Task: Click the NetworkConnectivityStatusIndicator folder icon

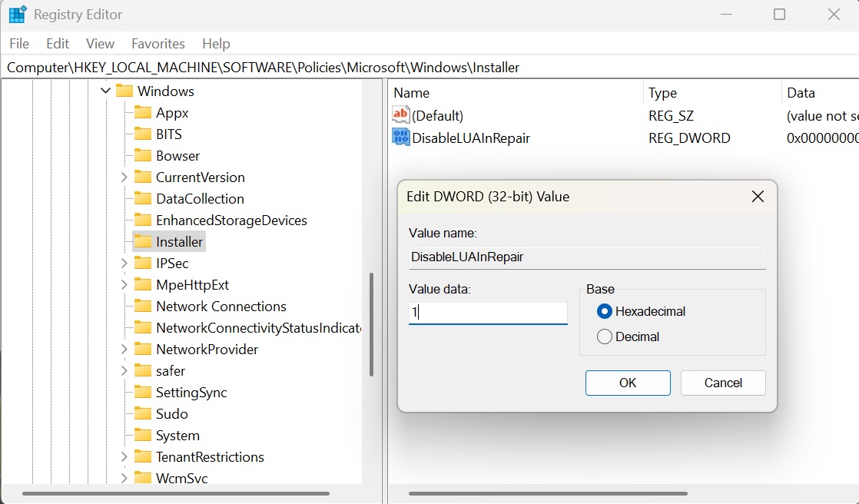Action: tap(143, 327)
